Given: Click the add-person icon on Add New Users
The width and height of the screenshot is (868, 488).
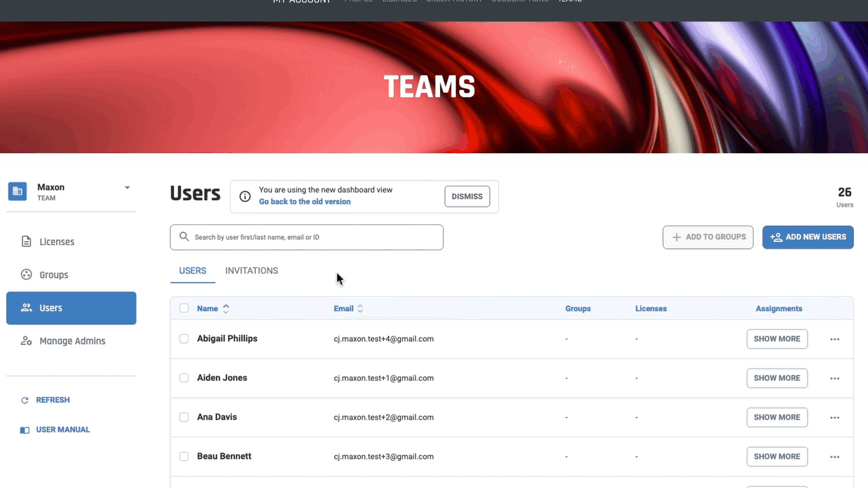Looking at the screenshot, I should [776, 237].
